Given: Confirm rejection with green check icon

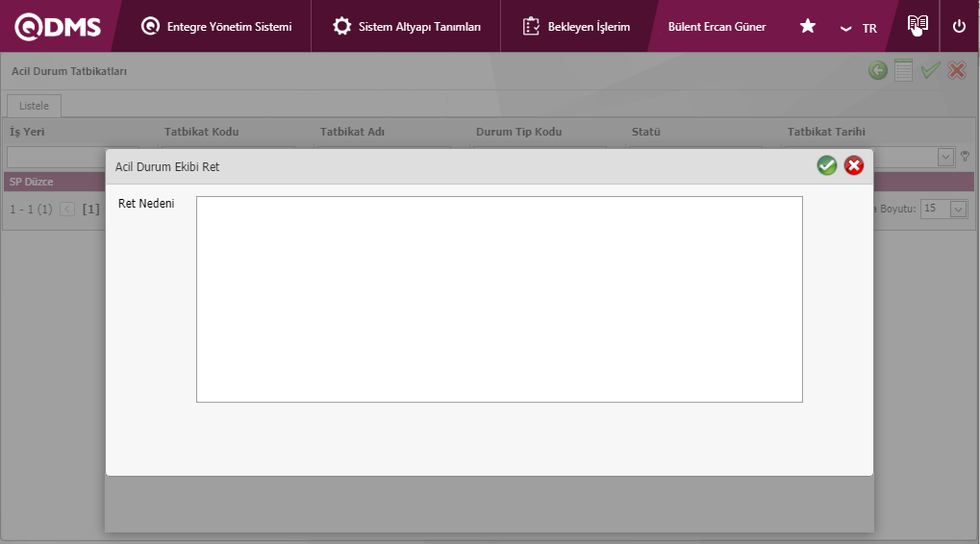Looking at the screenshot, I should pyautogui.click(x=827, y=165).
